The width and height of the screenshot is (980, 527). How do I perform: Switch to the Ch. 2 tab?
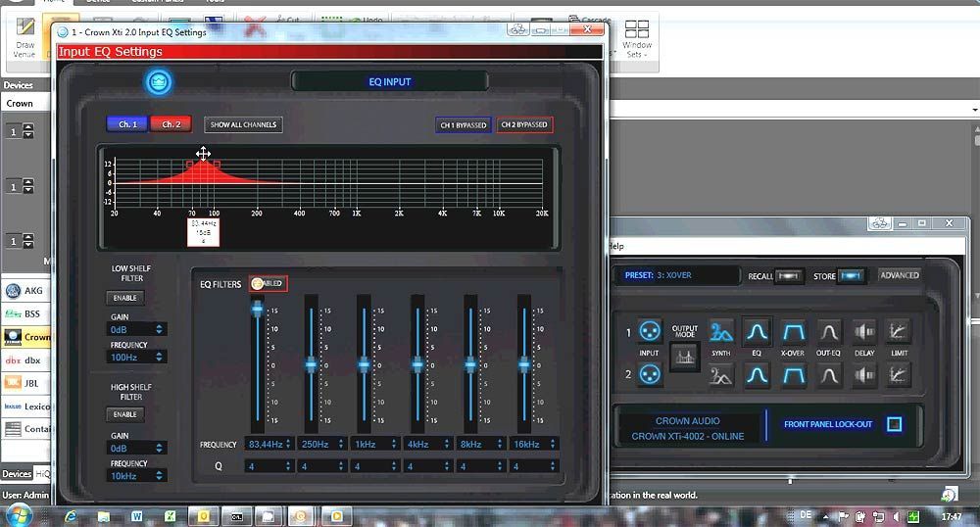171,124
